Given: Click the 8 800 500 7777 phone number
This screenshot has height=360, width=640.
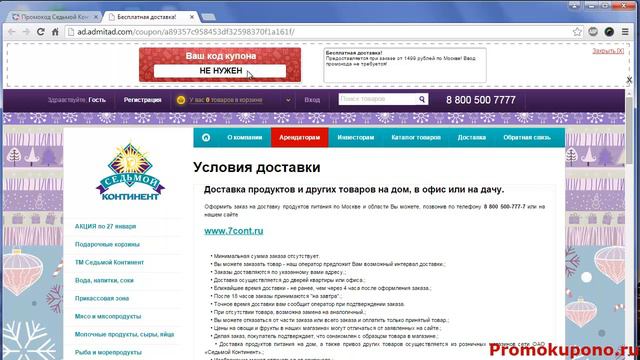Looking at the screenshot, I should click(x=480, y=100).
